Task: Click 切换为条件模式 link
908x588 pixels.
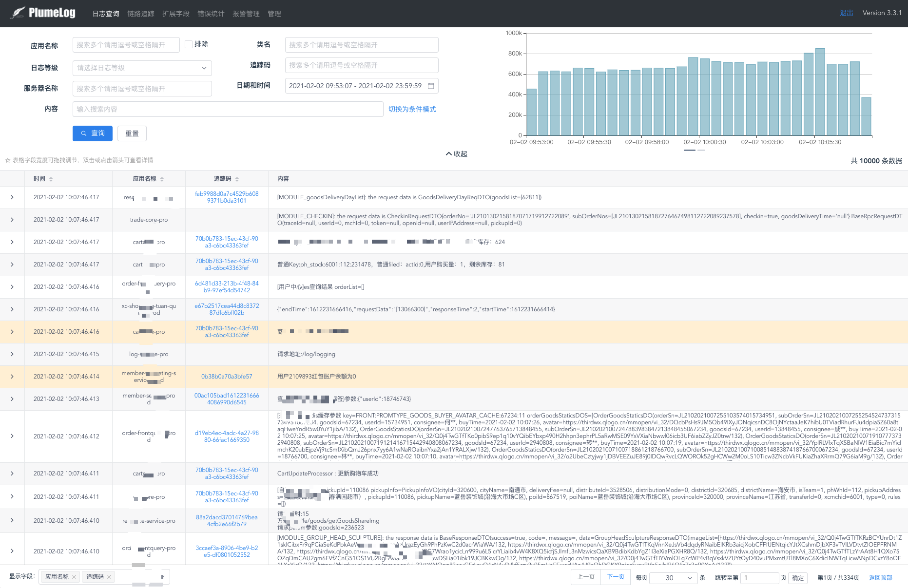Action: coord(412,109)
